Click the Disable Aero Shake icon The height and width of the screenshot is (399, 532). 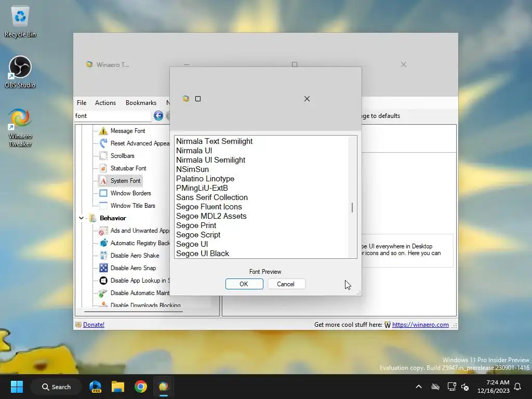pos(103,256)
